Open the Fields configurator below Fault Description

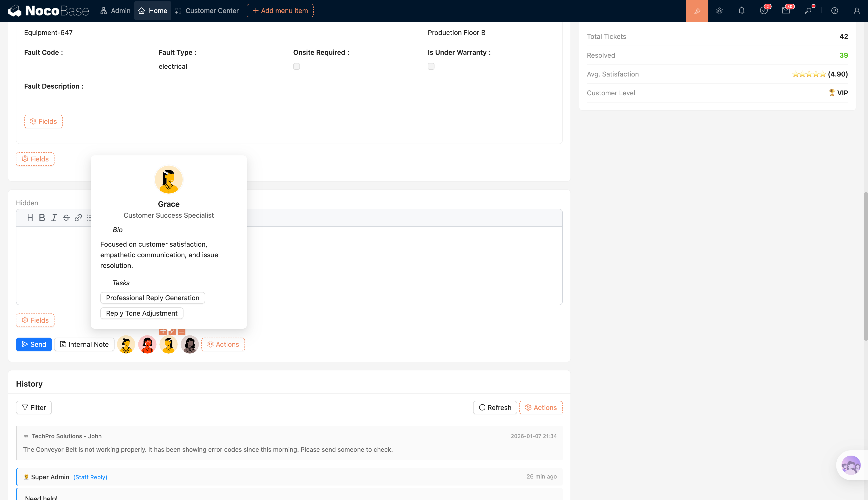43,121
